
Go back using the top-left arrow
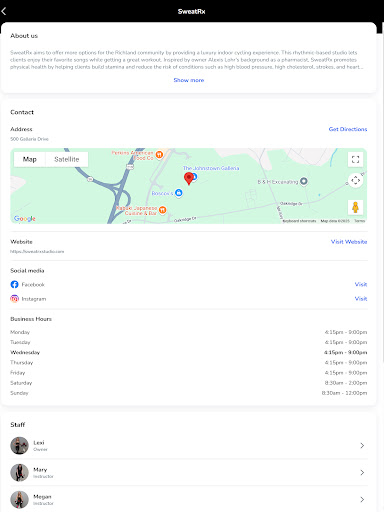pyautogui.click(x=4, y=11)
